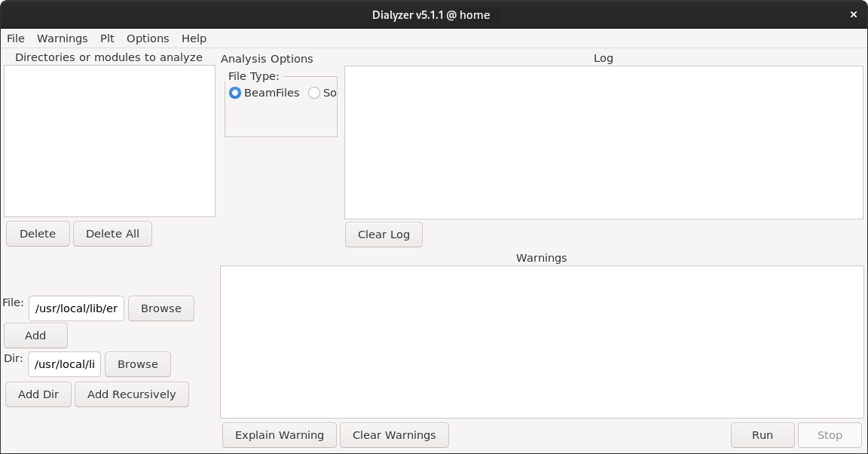Click inside the Dir path text field
Viewport: 868px width, 454px height.
(x=65, y=364)
